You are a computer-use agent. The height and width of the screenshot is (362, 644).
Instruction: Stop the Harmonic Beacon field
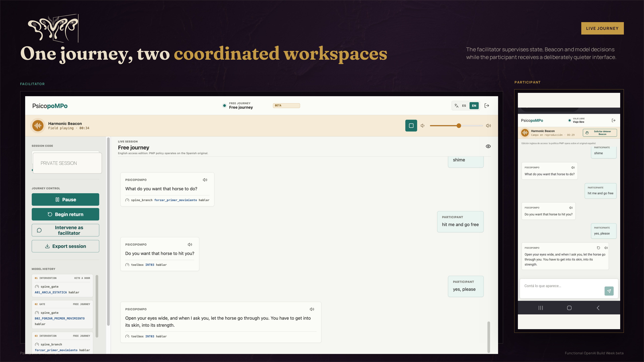click(411, 126)
